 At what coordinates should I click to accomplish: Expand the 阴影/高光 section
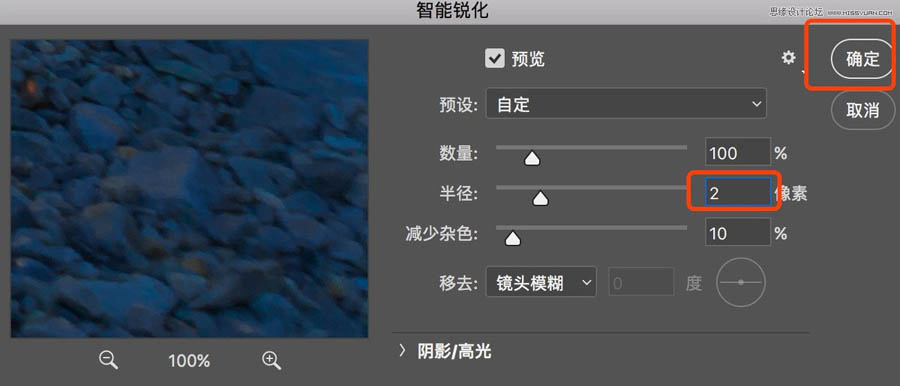coord(402,351)
